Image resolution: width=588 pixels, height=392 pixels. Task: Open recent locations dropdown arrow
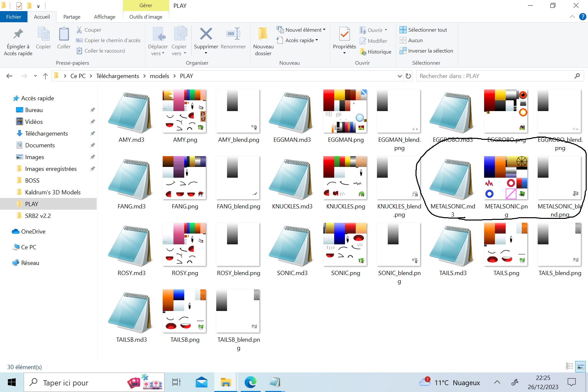35,76
